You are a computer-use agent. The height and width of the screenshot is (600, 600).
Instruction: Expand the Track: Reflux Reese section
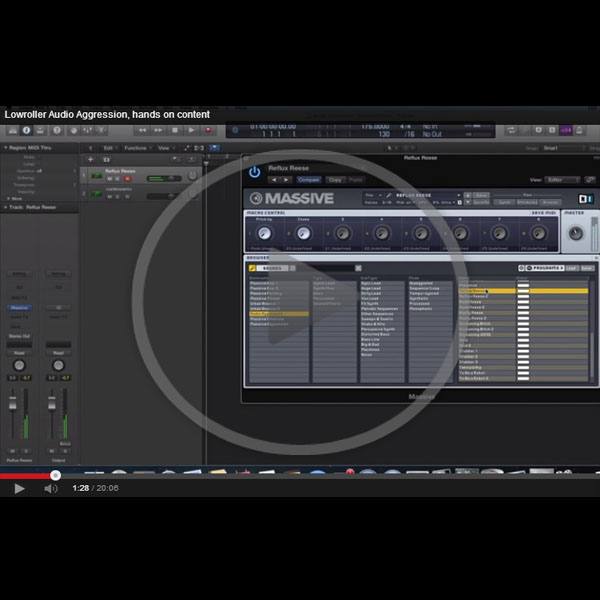pyautogui.click(x=6, y=207)
